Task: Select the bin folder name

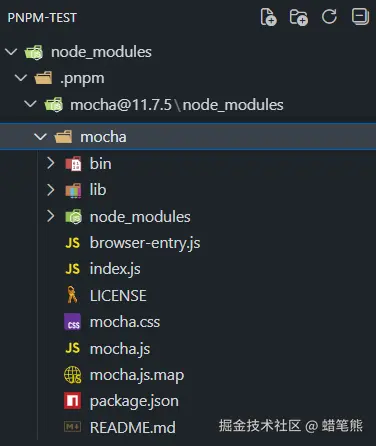Action: (x=100, y=163)
